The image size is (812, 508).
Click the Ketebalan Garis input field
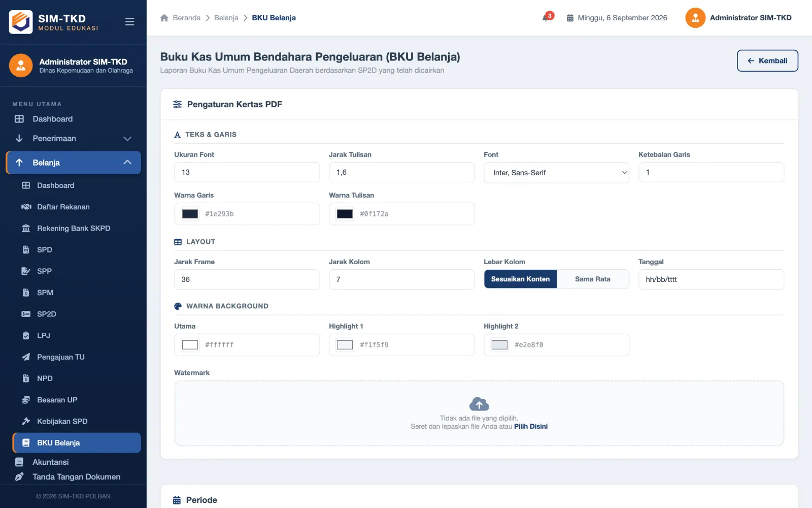(x=711, y=172)
